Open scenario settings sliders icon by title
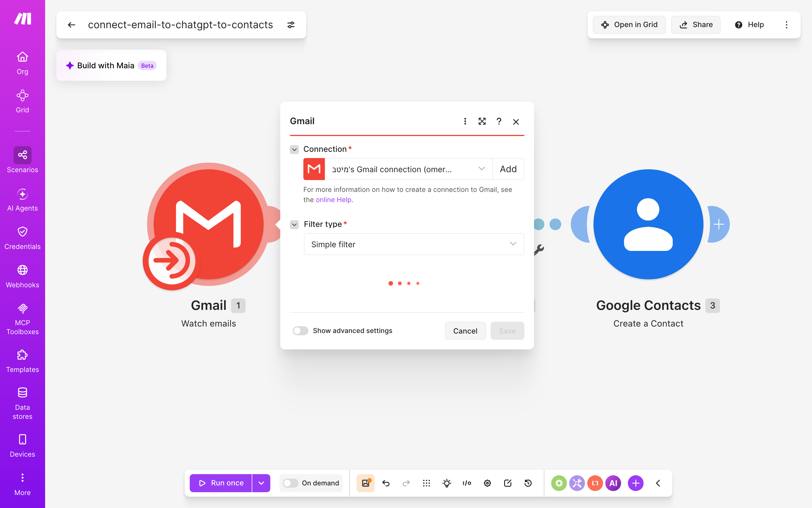 [x=291, y=25]
